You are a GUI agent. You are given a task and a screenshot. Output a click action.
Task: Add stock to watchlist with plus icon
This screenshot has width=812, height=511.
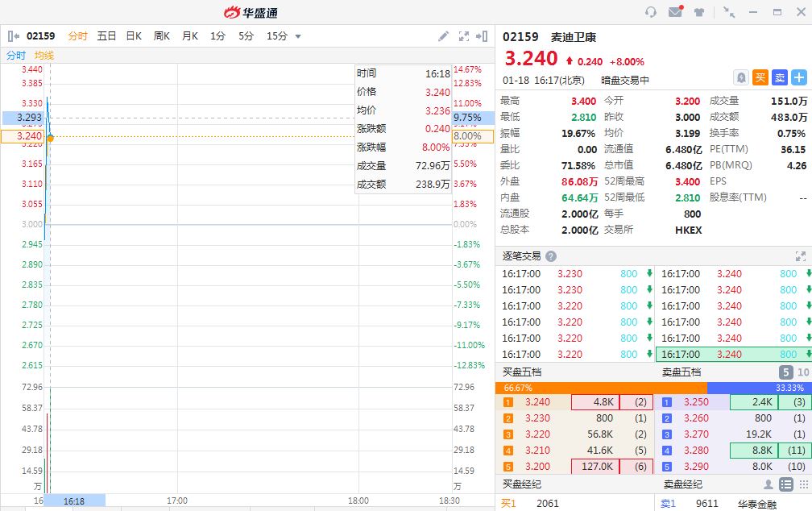pyautogui.click(x=798, y=77)
